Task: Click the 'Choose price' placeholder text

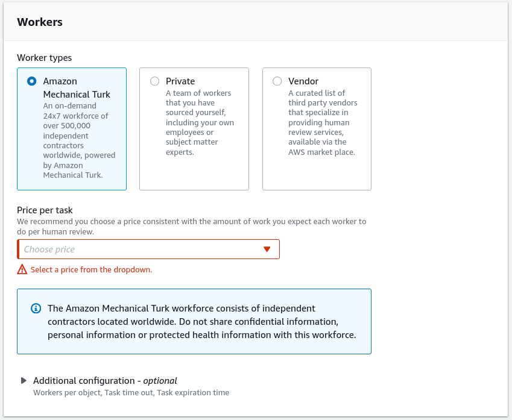Action: tap(49, 249)
